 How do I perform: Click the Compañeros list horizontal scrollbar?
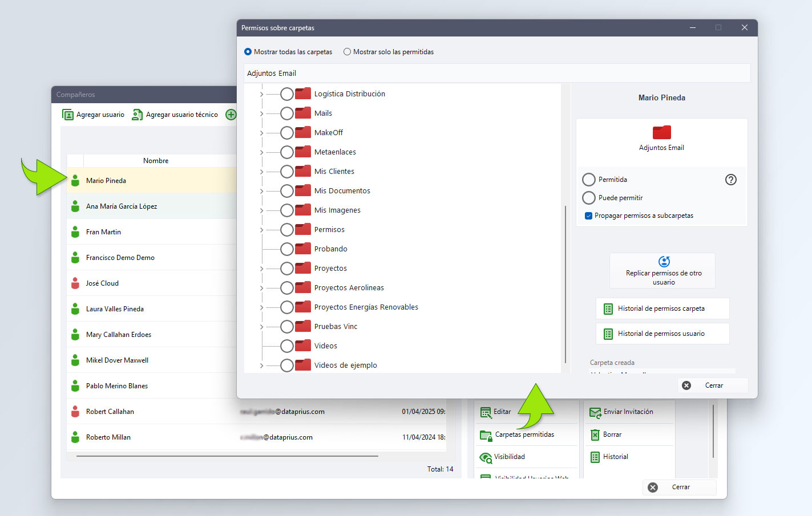click(227, 456)
